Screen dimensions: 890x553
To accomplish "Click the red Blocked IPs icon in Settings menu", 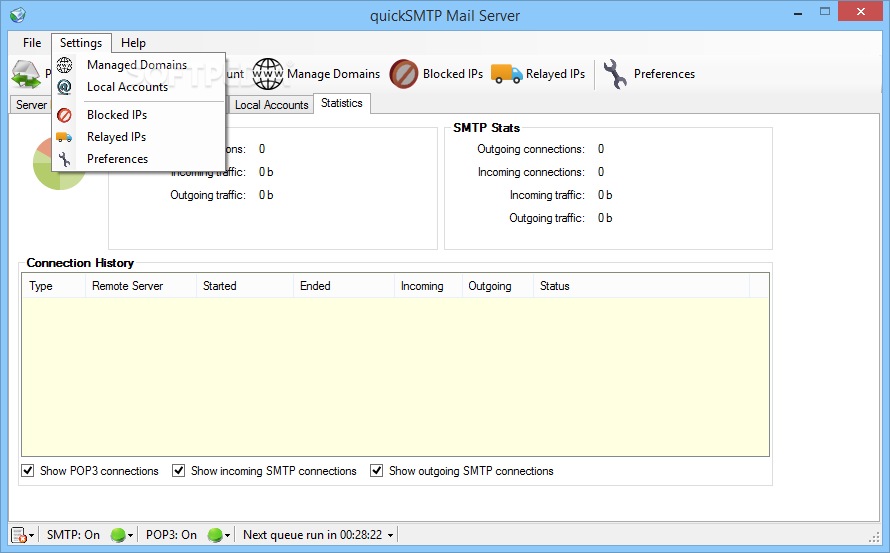I will pos(65,115).
